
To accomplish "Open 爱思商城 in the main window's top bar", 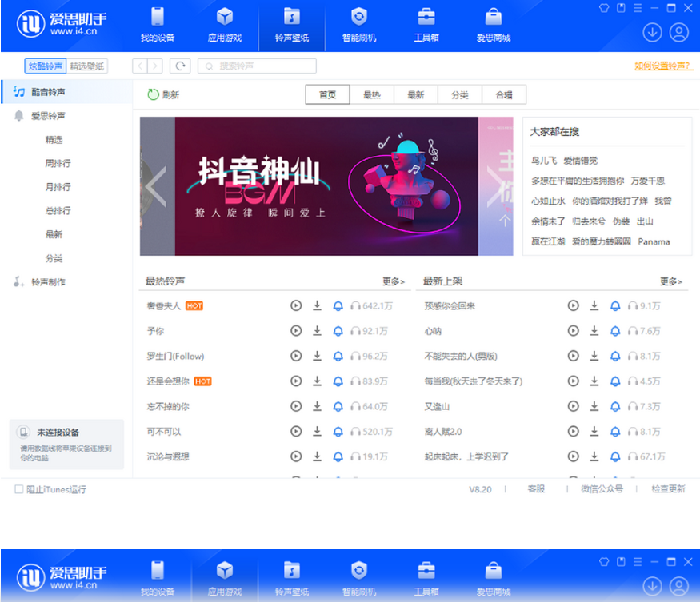I will [494, 26].
